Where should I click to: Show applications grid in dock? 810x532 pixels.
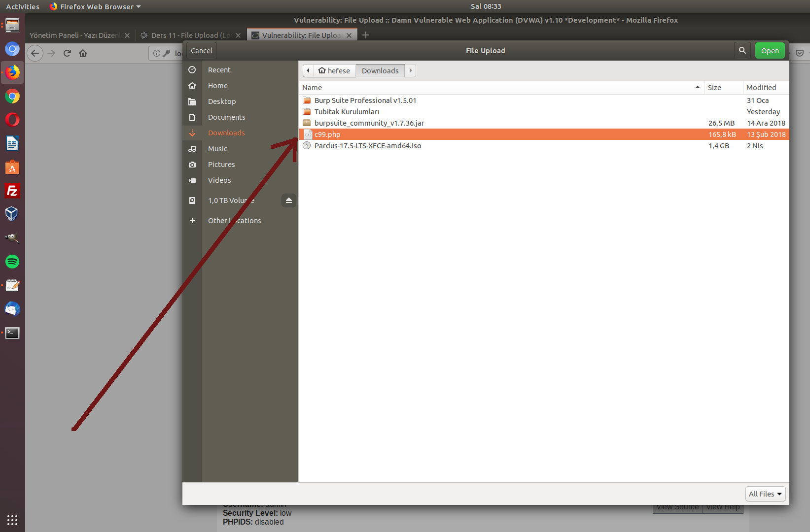[x=12, y=520]
